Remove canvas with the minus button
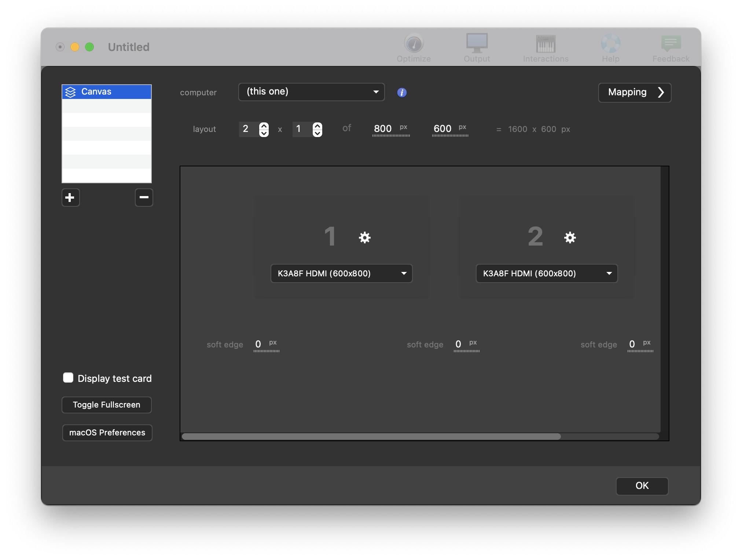 [x=144, y=198]
